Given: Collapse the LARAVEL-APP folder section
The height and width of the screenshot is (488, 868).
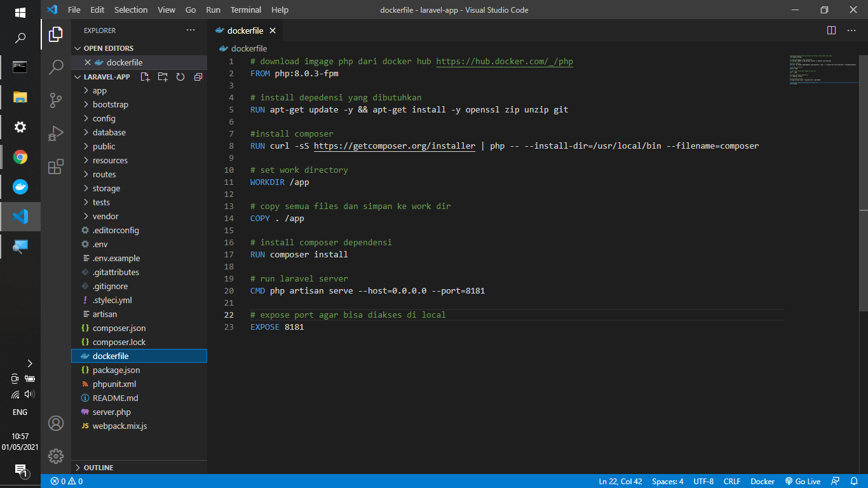Looking at the screenshot, I should [102, 77].
